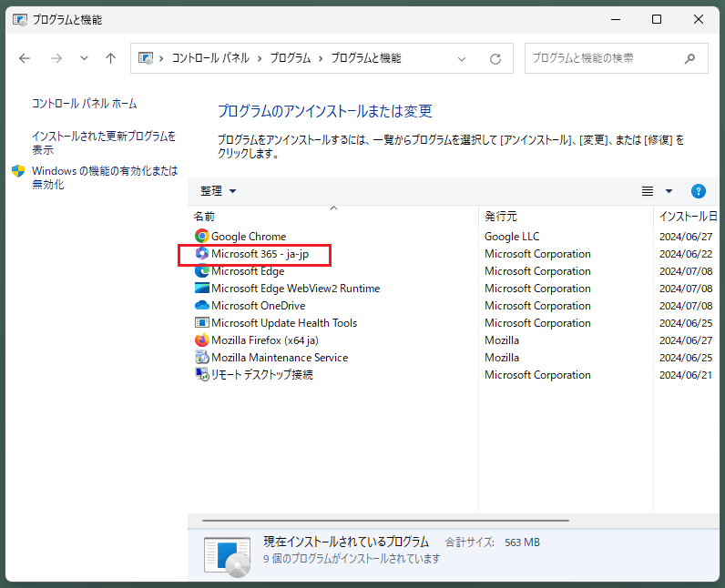Click Mozilla publisher for Firefox row
The height and width of the screenshot is (588, 725).
(502, 340)
